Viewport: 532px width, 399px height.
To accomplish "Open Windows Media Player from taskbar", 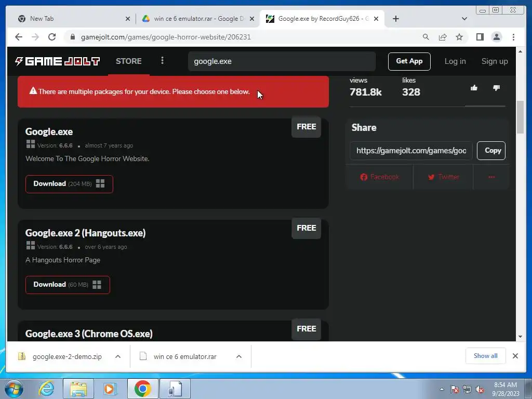I will (110, 389).
